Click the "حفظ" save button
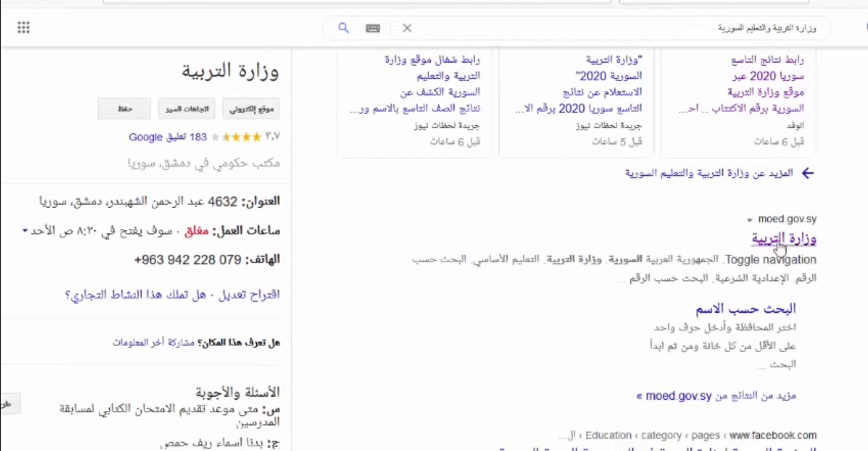868x451 pixels. (124, 108)
